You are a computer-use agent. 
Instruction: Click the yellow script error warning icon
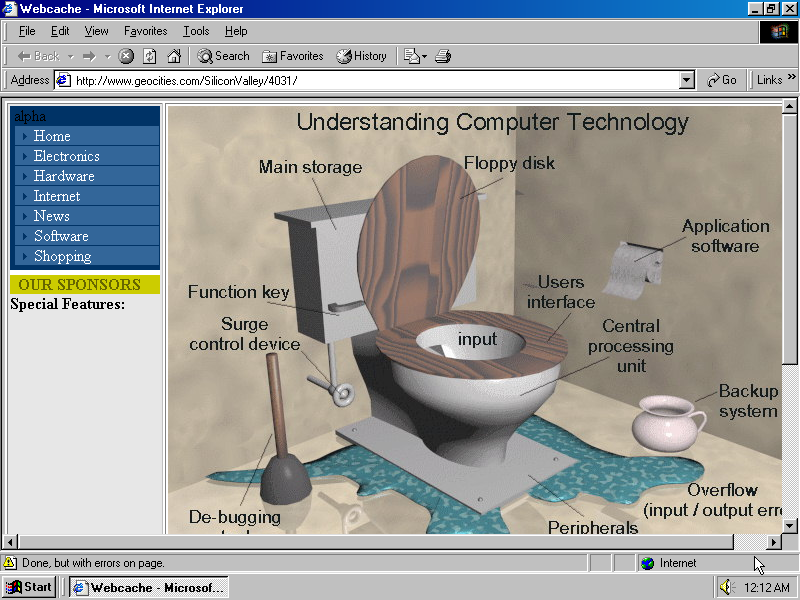coord(10,563)
